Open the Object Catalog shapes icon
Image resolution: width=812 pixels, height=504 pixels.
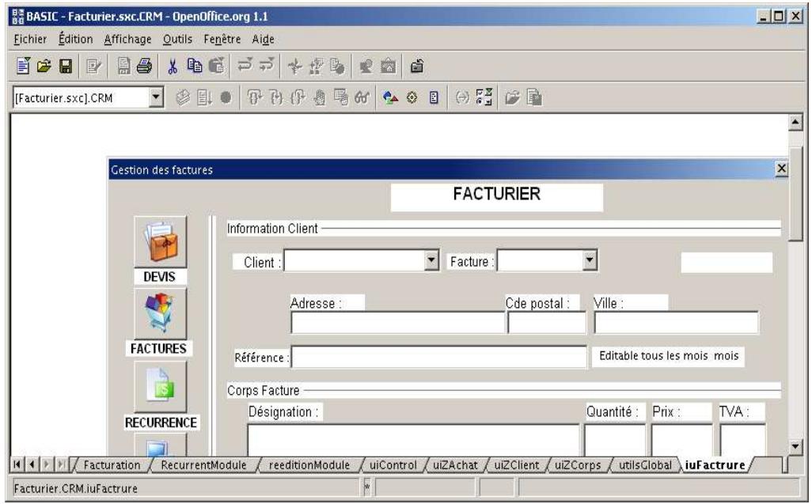click(390, 97)
